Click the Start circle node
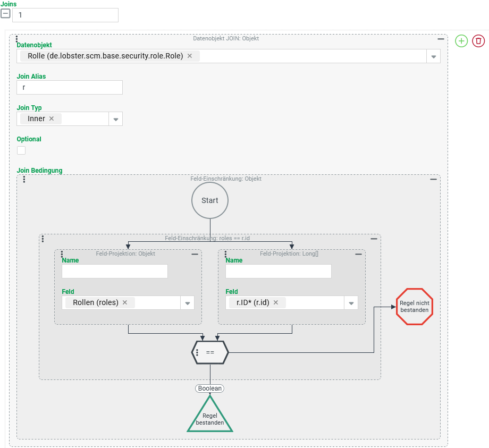Screen dimensions: 489x448 click(210, 201)
